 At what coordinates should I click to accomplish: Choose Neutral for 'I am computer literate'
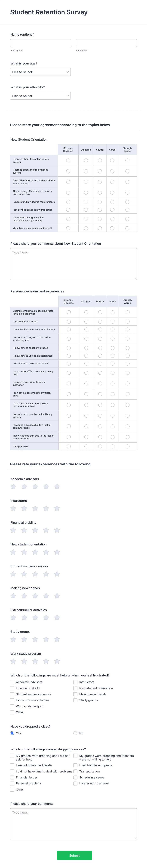click(x=100, y=321)
